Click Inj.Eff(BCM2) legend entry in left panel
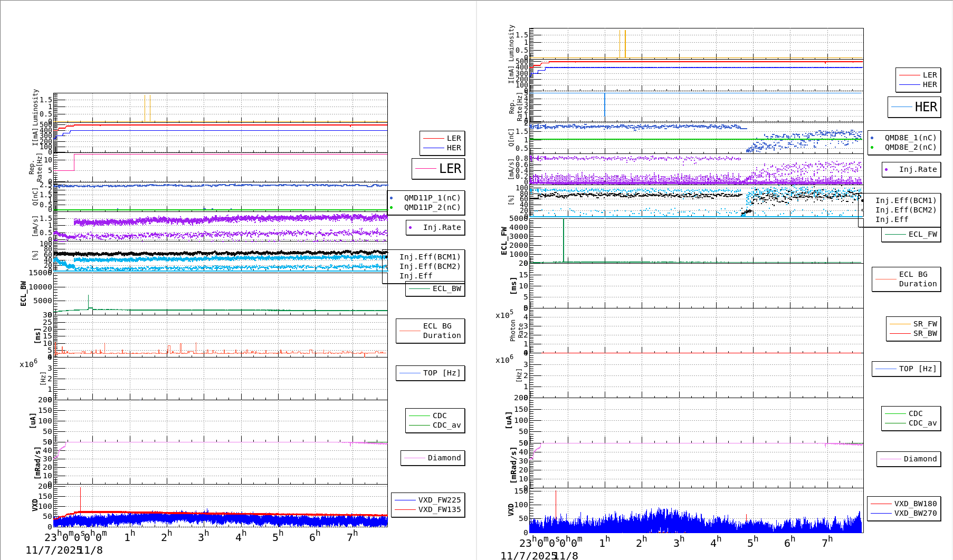 (x=430, y=267)
